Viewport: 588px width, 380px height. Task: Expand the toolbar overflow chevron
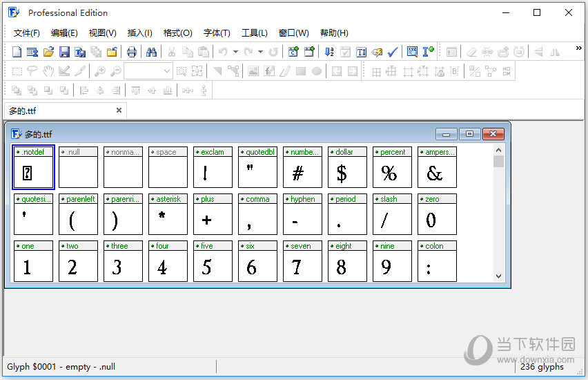[x=578, y=48]
